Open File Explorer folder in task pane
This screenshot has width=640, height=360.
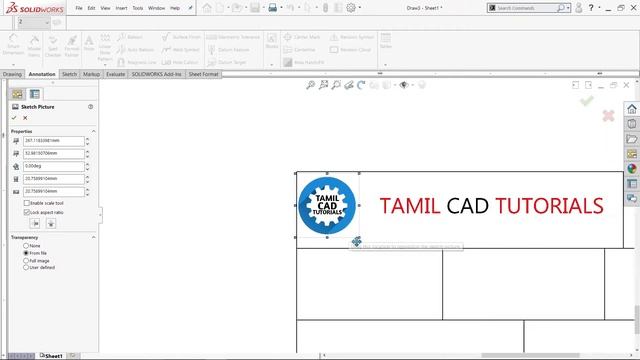[x=632, y=139]
